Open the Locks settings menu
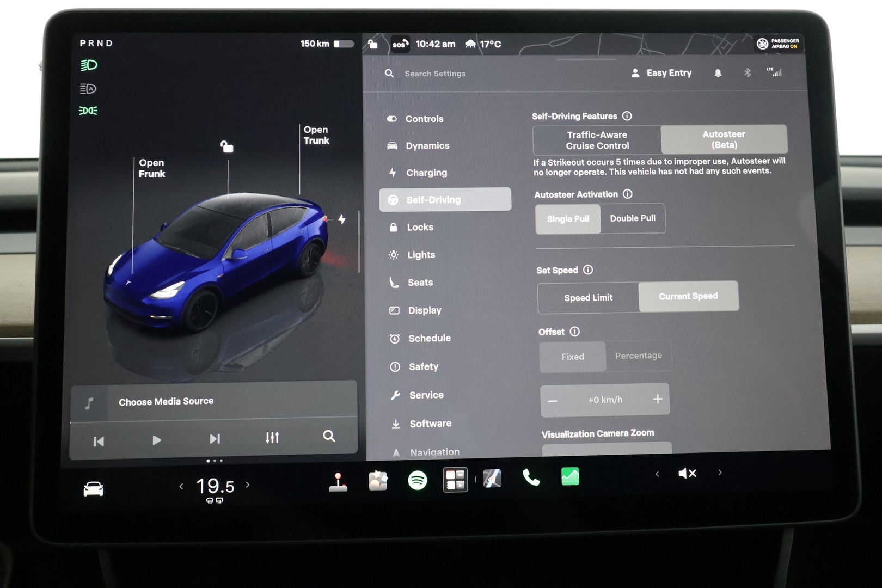The image size is (882, 588). 411,227
